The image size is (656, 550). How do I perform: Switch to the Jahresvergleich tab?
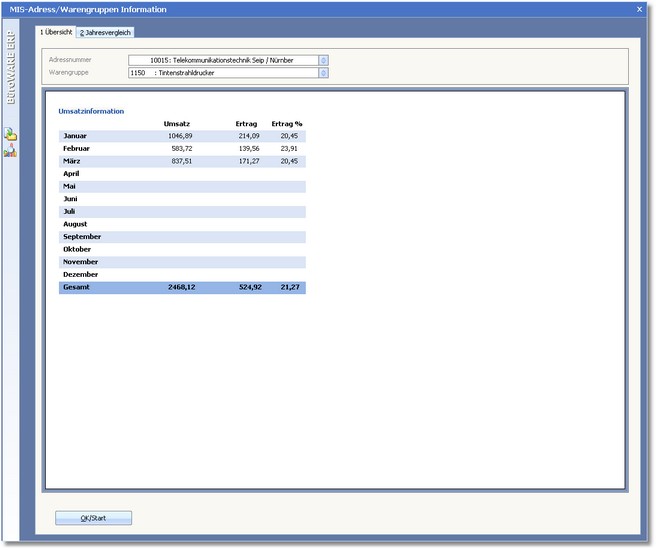pyautogui.click(x=105, y=32)
